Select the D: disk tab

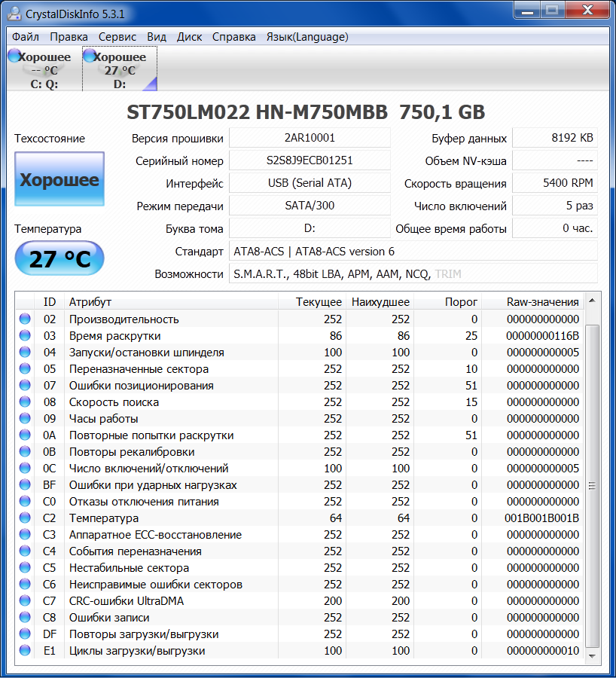tap(120, 70)
